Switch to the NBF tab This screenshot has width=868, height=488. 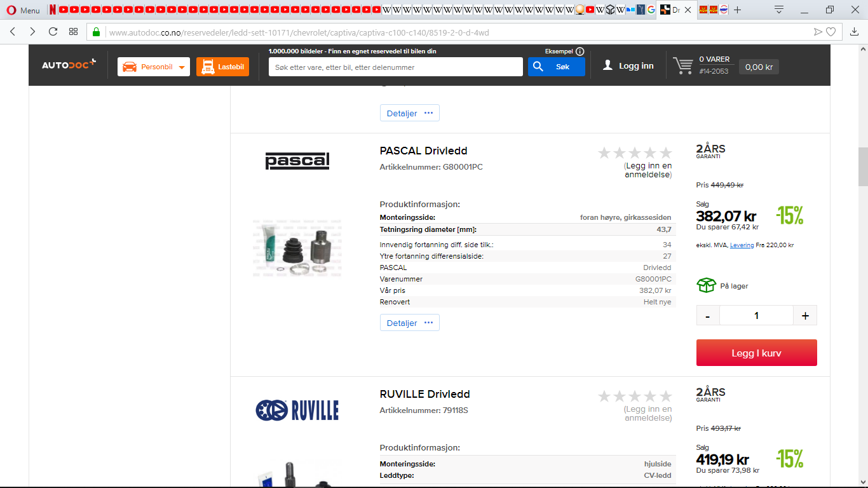click(724, 10)
